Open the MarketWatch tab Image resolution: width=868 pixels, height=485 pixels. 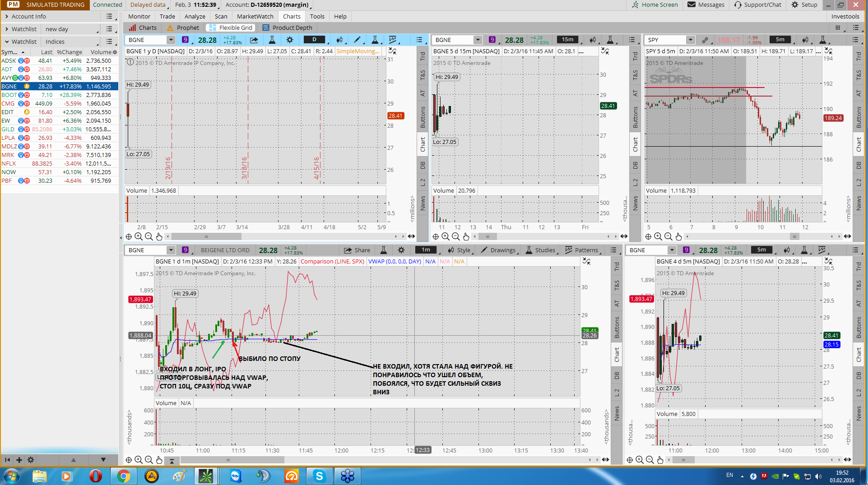pos(255,16)
